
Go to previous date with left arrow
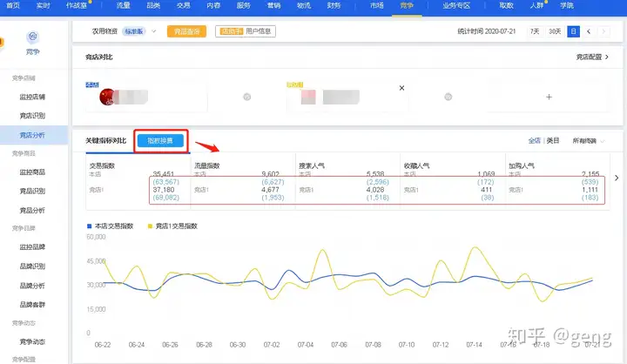tap(589, 31)
